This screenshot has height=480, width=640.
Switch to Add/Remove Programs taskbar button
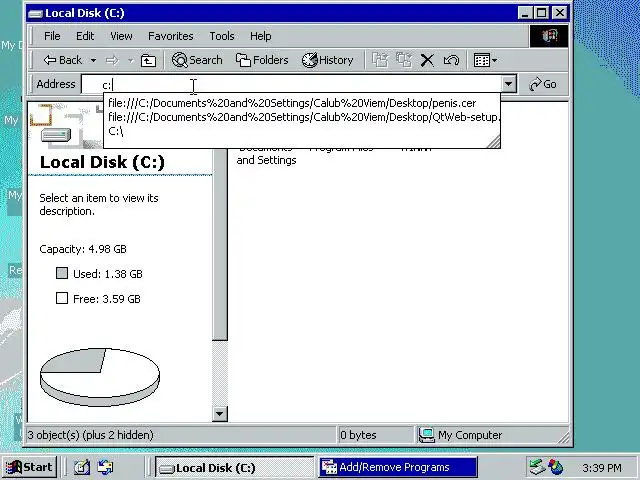[398, 467]
